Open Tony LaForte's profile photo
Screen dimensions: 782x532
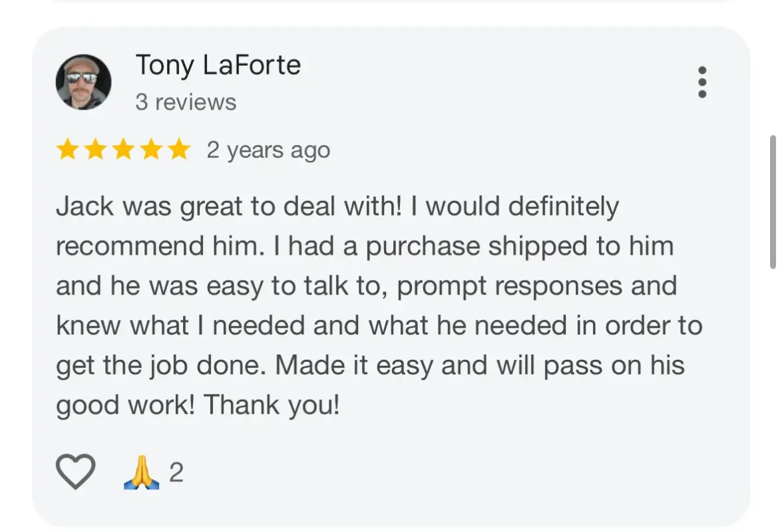click(x=83, y=82)
